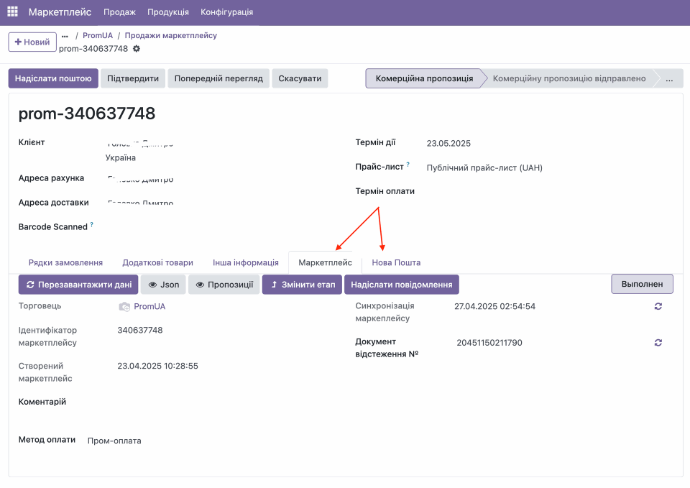Click the prom-340637748 record title
This screenshot has width=690, height=488.
click(87, 114)
